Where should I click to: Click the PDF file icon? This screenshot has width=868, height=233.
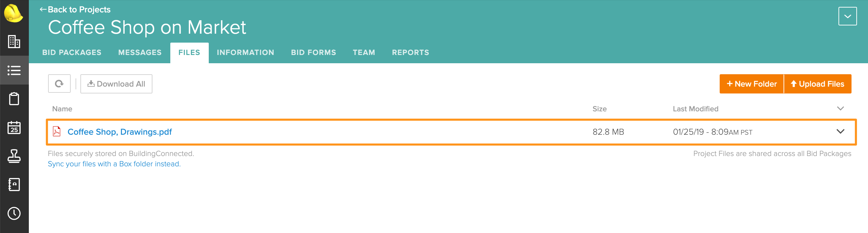click(x=57, y=132)
